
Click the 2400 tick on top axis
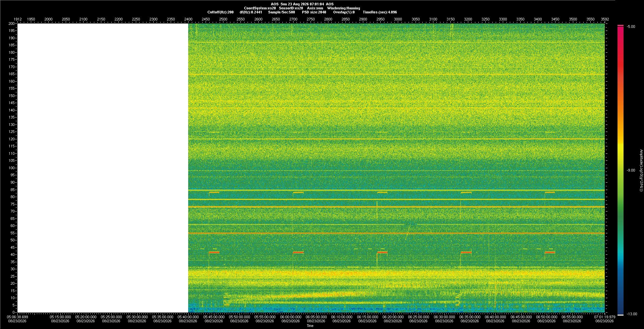[x=188, y=19]
